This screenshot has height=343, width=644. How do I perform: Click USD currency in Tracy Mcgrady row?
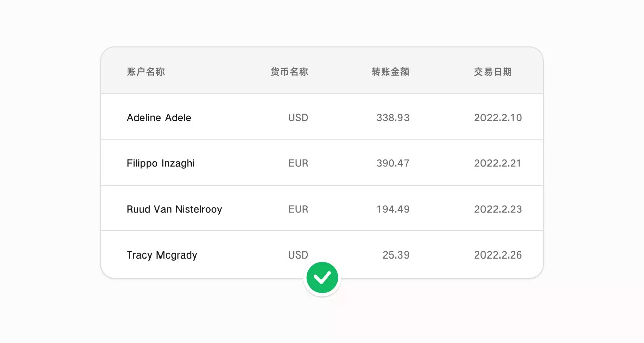click(298, 255)
